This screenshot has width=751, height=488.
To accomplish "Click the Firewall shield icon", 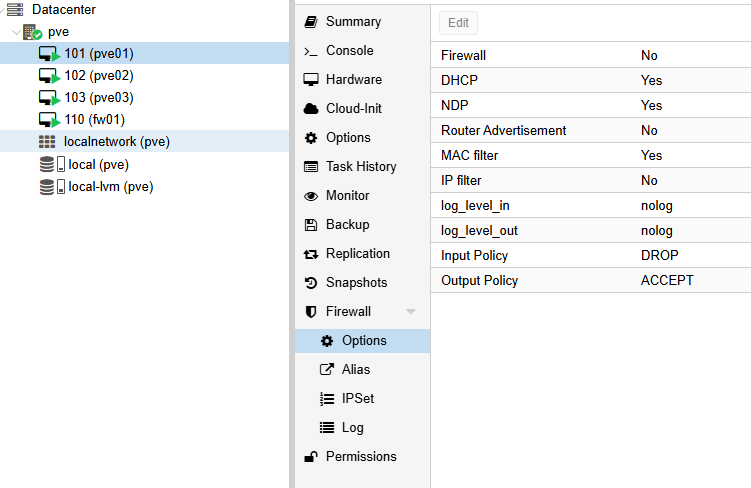I will point(311,312).
